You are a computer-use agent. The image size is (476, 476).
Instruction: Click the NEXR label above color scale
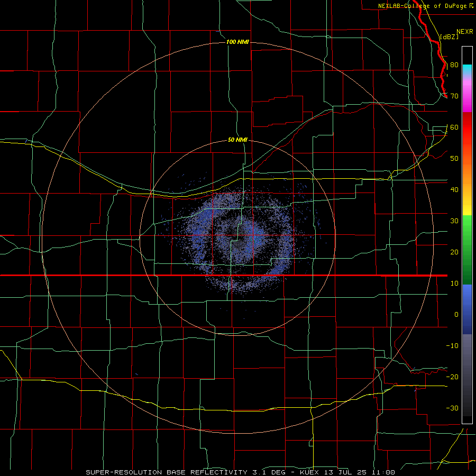(x=464, y=32)
